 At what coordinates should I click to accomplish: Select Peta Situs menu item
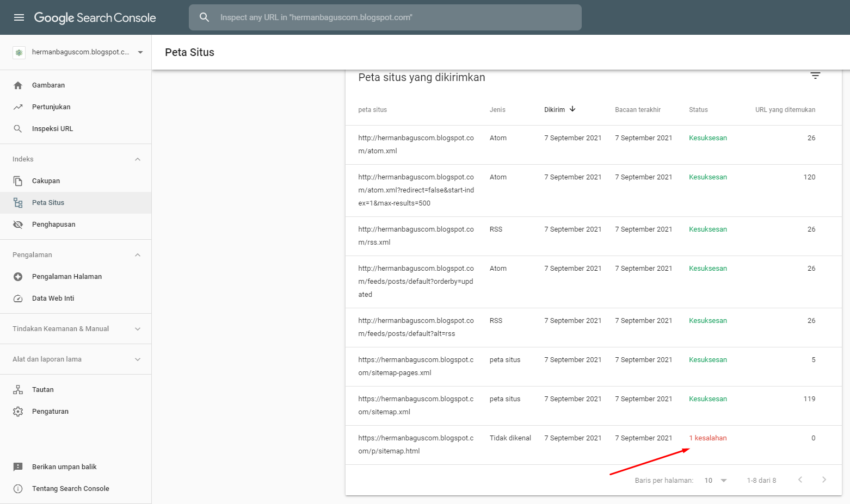76,203
